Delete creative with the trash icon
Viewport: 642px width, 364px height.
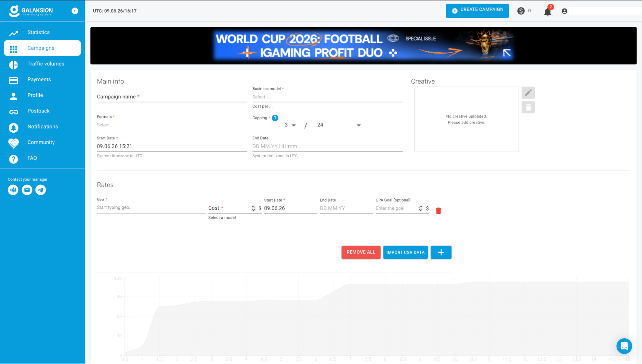pyautogui.click(x=528, y=107)
